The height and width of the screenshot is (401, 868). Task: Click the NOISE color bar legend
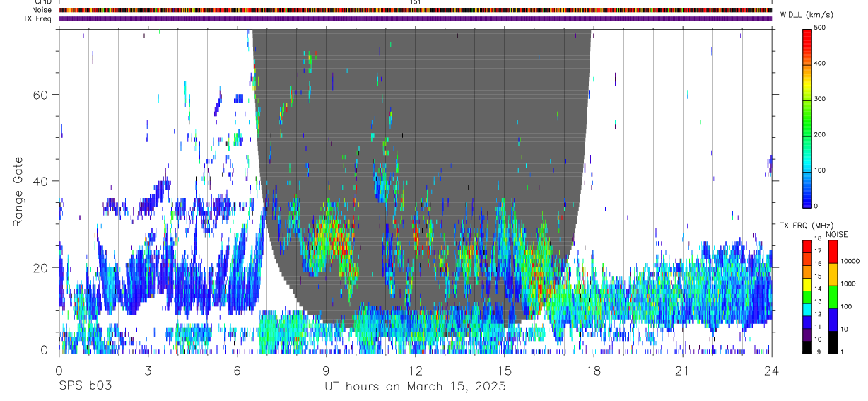pos(833,296)
